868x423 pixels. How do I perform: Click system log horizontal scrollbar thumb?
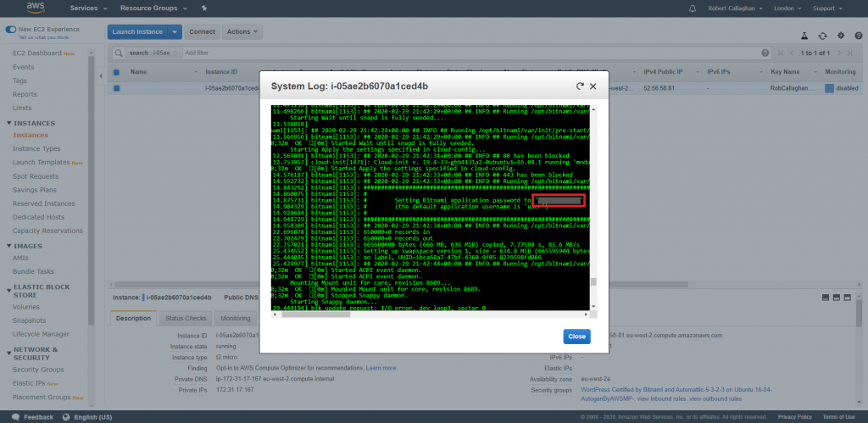click(315, 314)
